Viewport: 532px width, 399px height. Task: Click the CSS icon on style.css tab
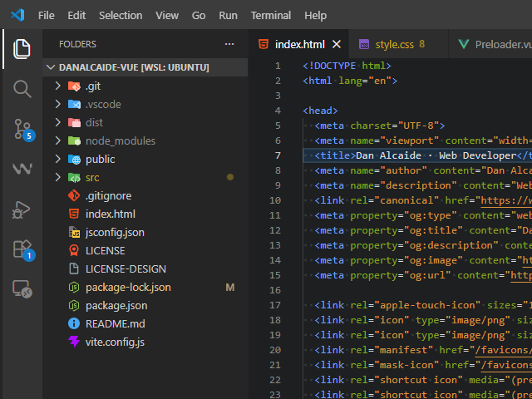[364, 44]
